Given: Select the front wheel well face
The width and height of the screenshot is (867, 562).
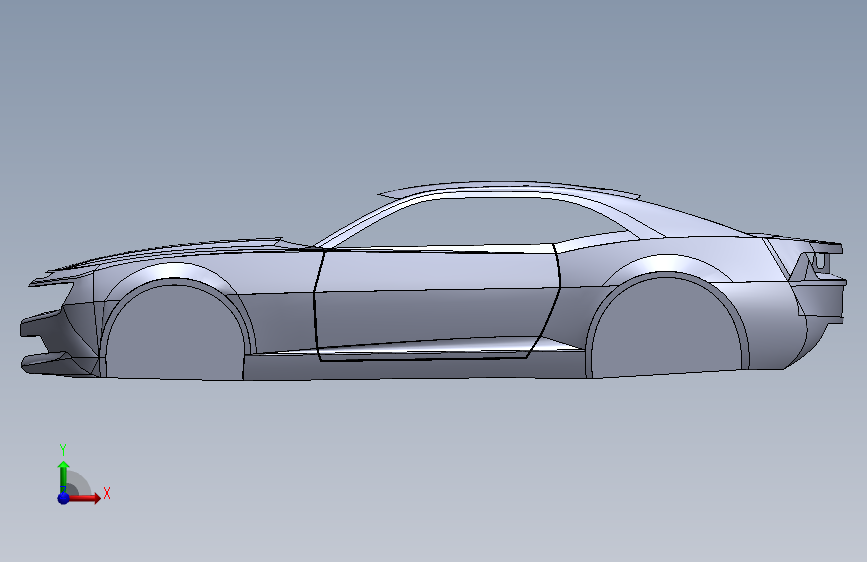Looking at the screenshot, I should coord(176,334).
